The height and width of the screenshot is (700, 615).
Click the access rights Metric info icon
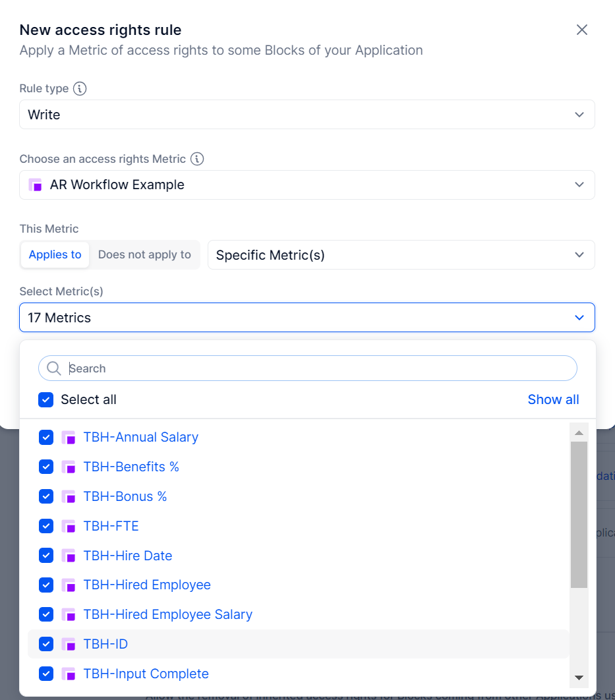pos(197,158)
